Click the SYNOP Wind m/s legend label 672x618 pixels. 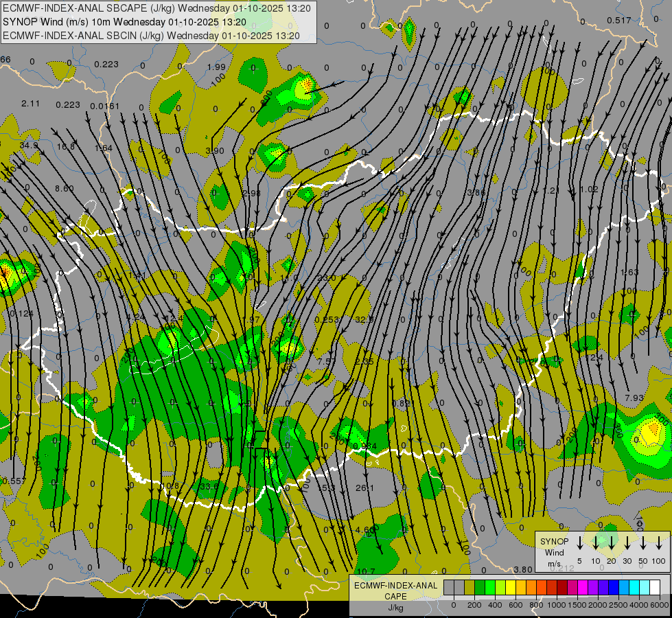tap(554, 552)
